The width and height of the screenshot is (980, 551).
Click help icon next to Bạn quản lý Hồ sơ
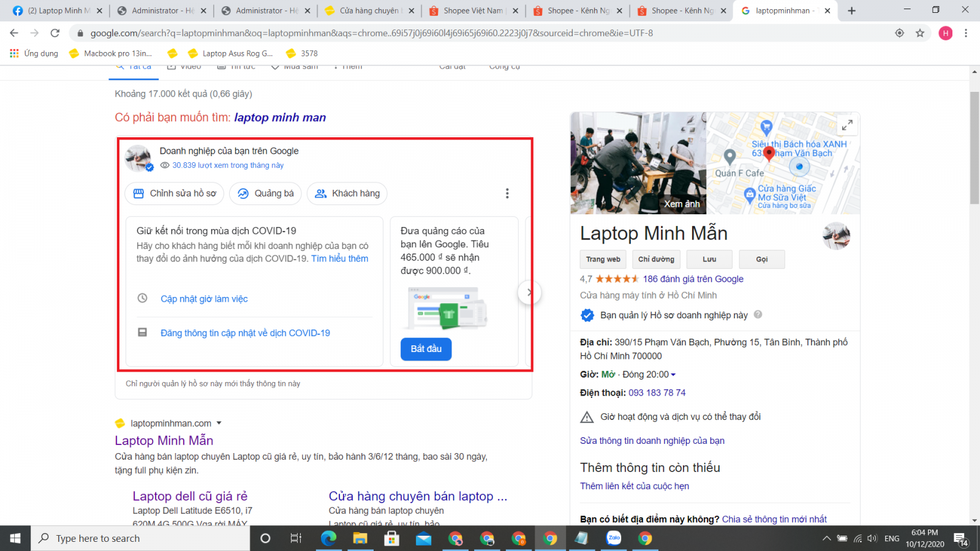pyautogui.click(x=758, y=315)
